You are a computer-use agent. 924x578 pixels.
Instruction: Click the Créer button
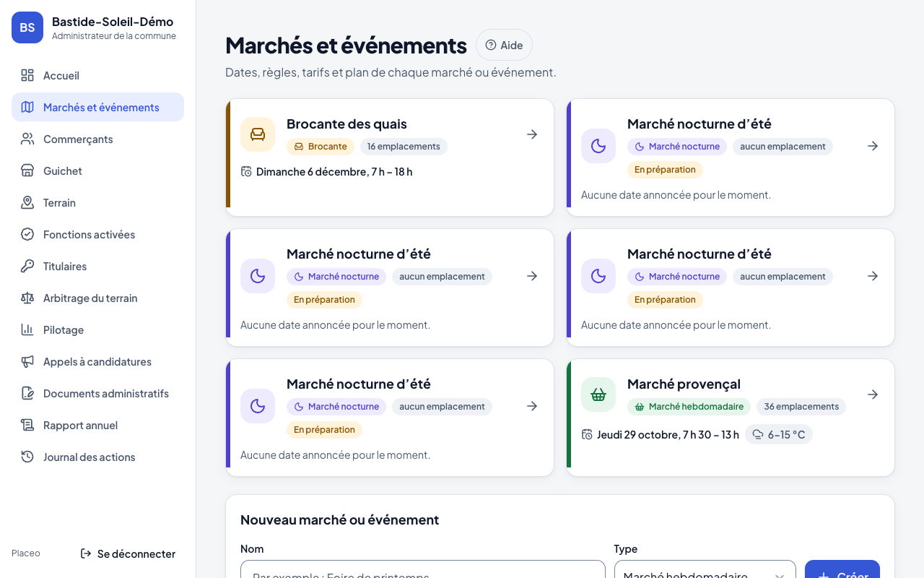[x=842, y=571]
